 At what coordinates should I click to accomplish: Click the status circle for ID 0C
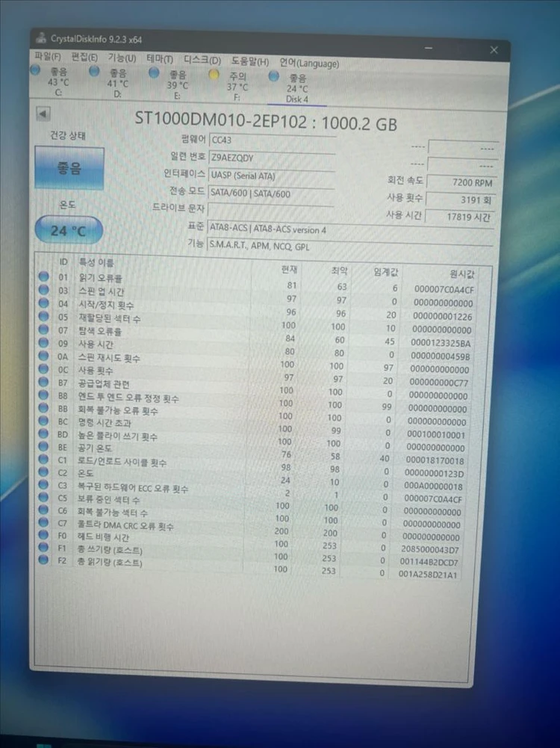click(43, 368)
